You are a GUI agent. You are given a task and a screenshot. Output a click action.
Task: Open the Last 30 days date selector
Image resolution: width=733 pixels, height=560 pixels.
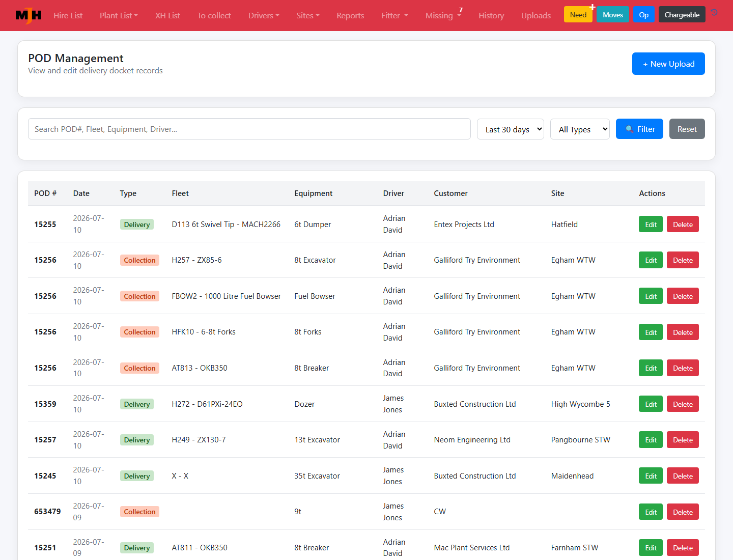[511, 129]
